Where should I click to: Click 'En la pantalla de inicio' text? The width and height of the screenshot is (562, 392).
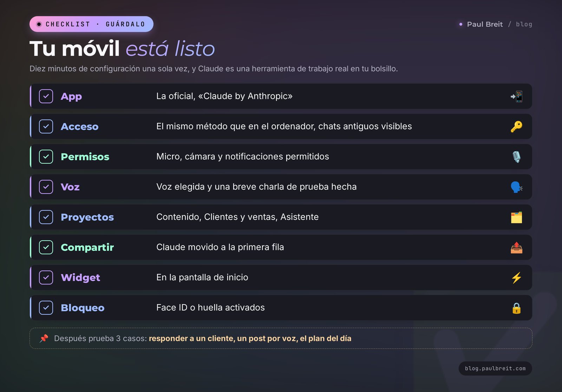pos(202,277)
